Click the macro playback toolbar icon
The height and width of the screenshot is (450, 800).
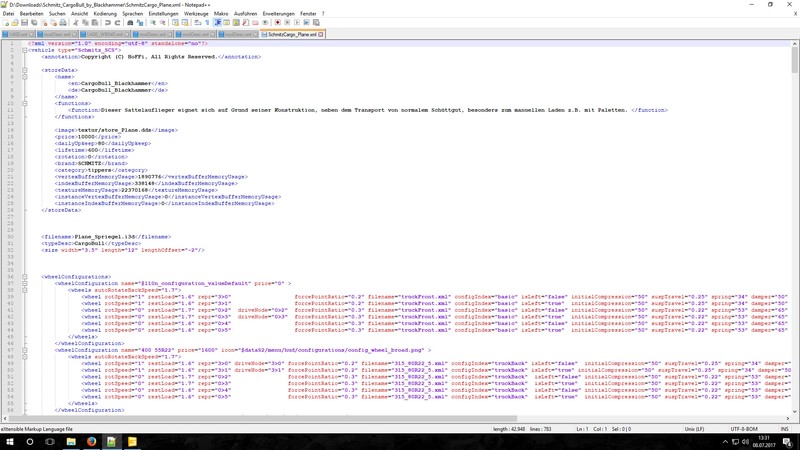coord(298,22)
